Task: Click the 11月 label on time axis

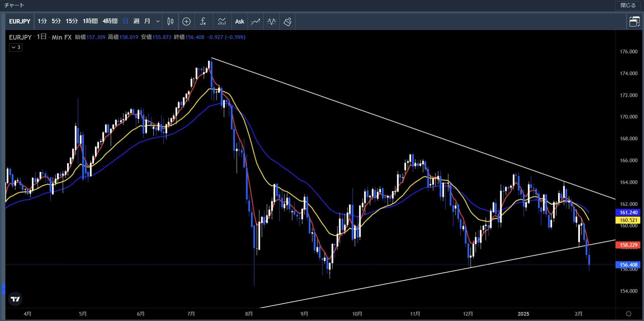Action: (415, 314)
